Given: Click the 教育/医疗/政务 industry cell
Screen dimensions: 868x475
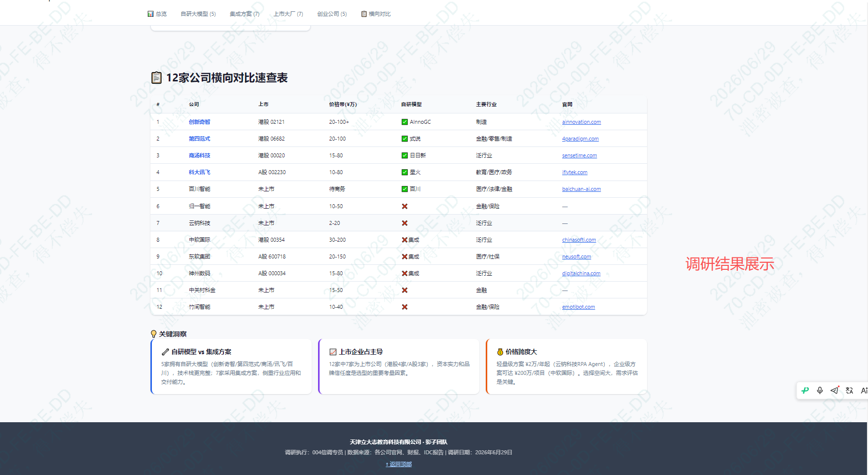Looking at the screenshot, I should (x=494, y=172).
